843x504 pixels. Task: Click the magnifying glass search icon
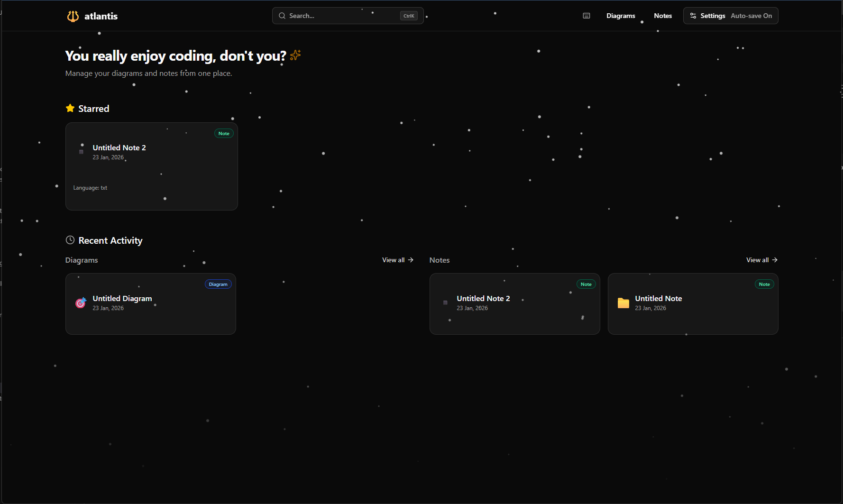pos(282,16)
